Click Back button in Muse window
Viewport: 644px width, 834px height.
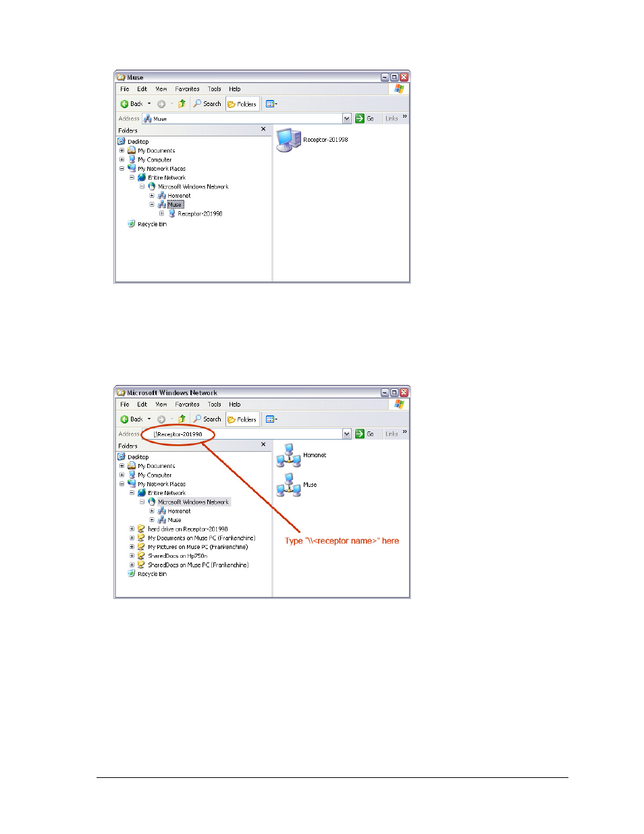pyautogui.click(x=132, y=104)
